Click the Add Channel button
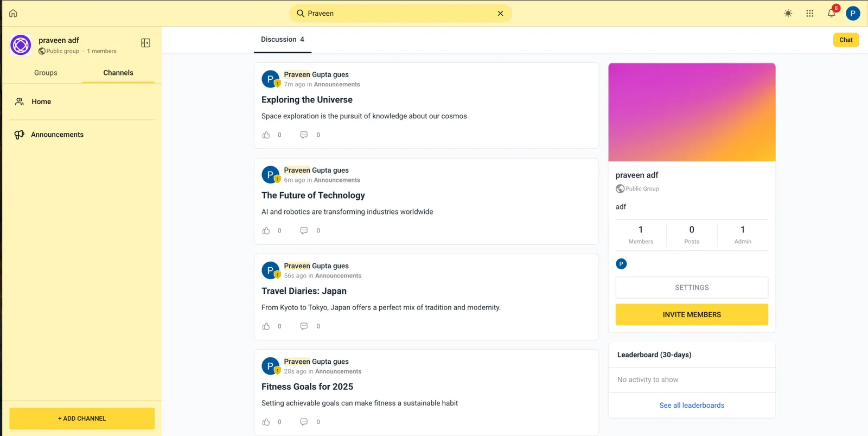The height and width of the screenshot is (436, 868). click(82, 419)
